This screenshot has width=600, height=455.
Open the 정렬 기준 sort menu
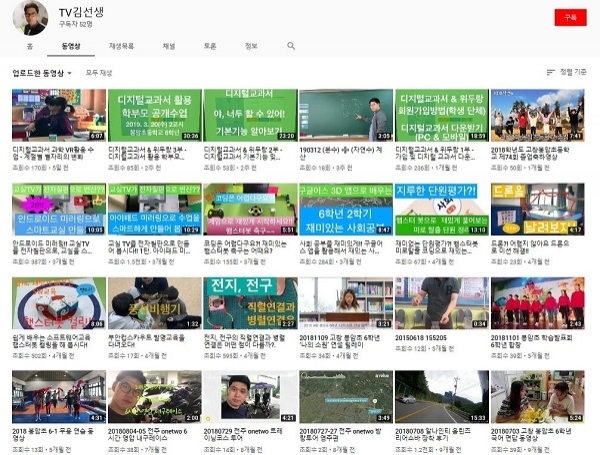566,73
